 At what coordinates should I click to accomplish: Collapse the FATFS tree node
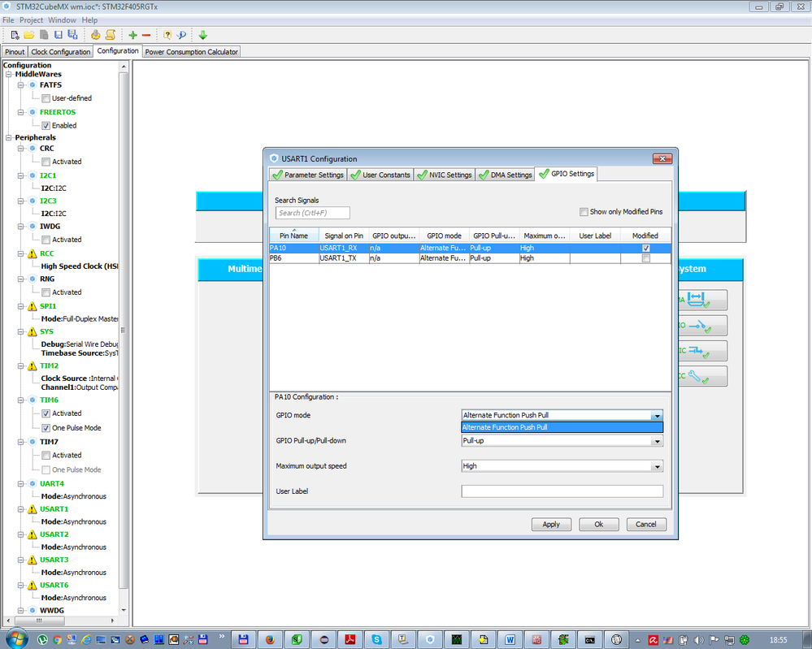[x=20, y=84]
